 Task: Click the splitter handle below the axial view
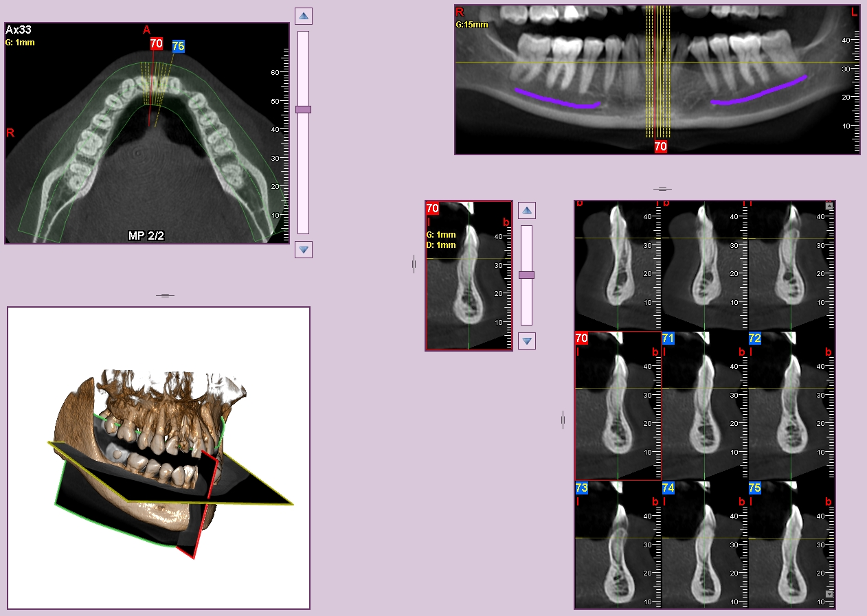165,295
